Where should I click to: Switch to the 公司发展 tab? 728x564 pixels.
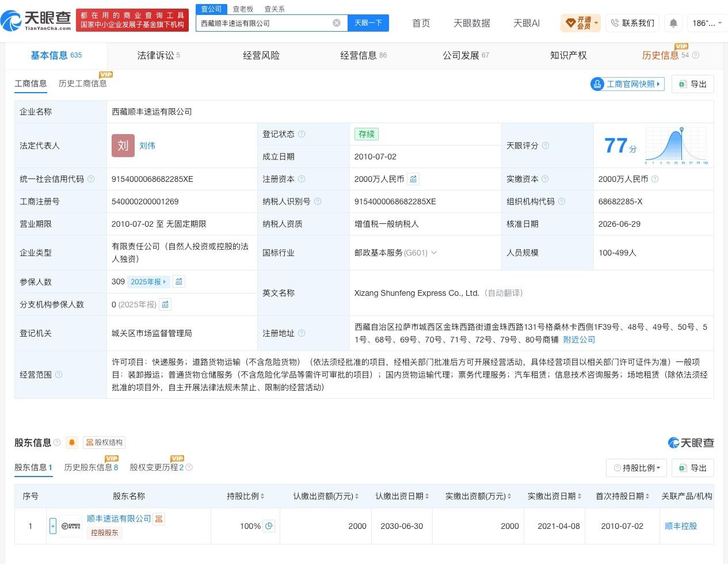point(466,55)
